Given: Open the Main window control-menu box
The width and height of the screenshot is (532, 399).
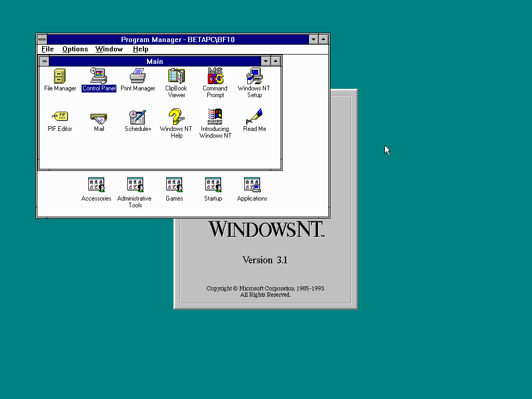Looking at the screenshot, I should pyautogui.click(x=44, y=61).
